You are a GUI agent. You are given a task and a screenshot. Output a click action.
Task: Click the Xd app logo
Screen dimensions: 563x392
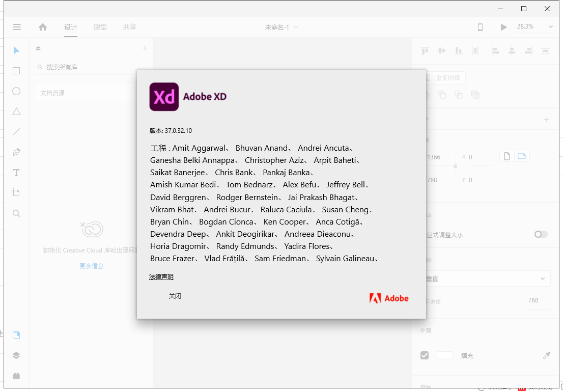[x=164, y=97]
